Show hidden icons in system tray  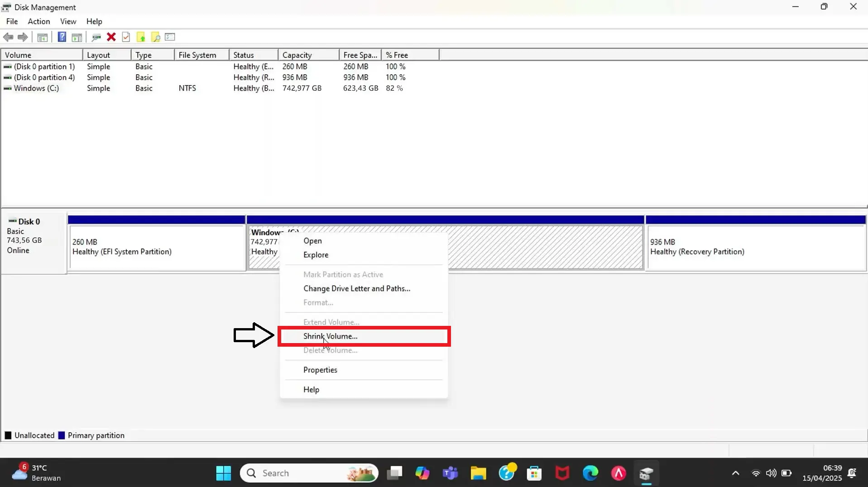point(736,473)
